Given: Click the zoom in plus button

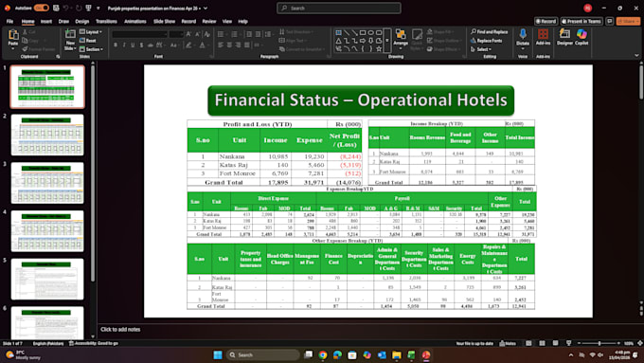Looking at the screenshot, I should coord(619,343).
